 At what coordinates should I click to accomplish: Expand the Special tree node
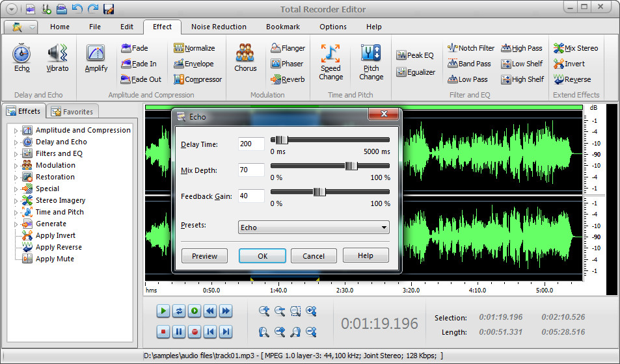coord(16,189)
